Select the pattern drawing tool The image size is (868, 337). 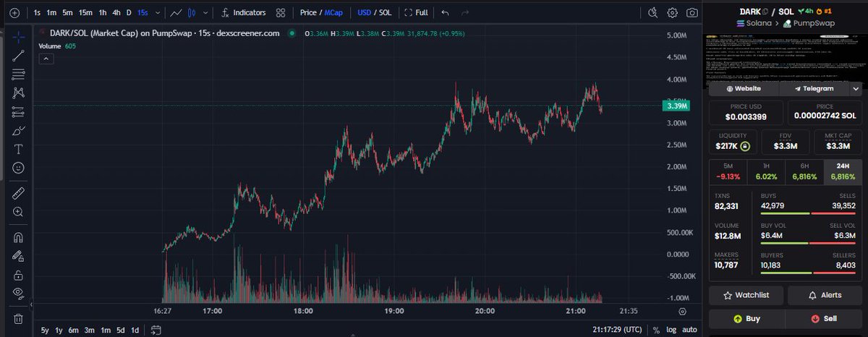click(x=19, y=93)
